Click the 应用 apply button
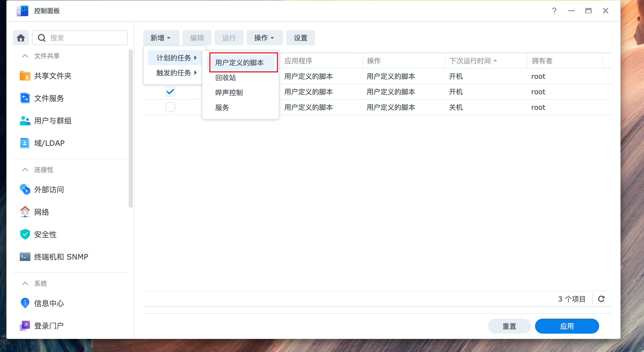Viewport: 644px width, 352px height. coord(567,326)
